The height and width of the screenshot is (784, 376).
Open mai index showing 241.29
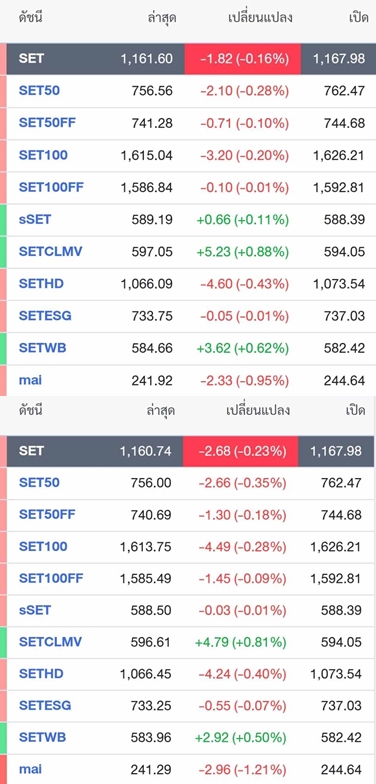pos(30,769)
